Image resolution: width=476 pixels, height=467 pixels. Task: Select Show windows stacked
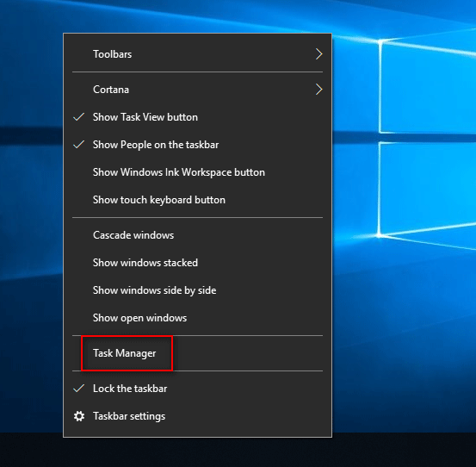click(197, 263)
